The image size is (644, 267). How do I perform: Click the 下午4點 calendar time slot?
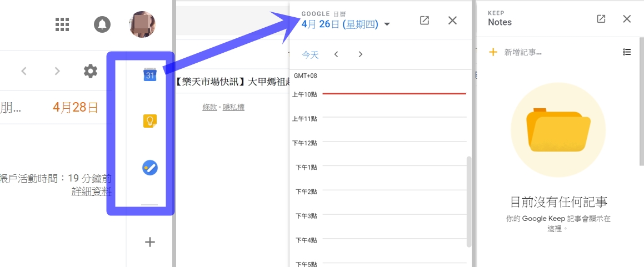click(395, 251)
